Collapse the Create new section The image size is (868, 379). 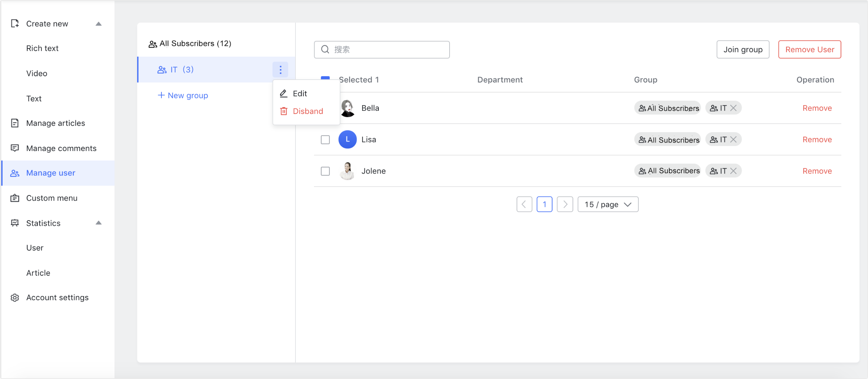(x=99, y=23)
